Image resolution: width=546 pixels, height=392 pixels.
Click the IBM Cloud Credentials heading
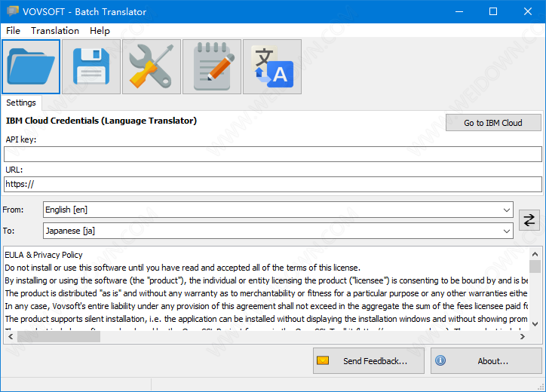click(101, 121)
